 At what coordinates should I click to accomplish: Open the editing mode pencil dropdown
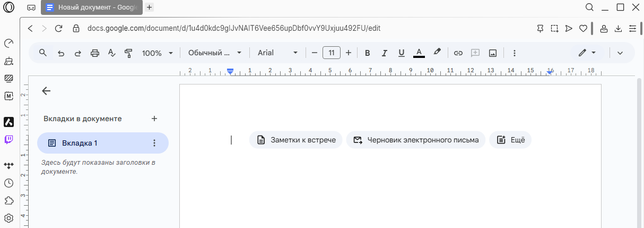[587, 53]
